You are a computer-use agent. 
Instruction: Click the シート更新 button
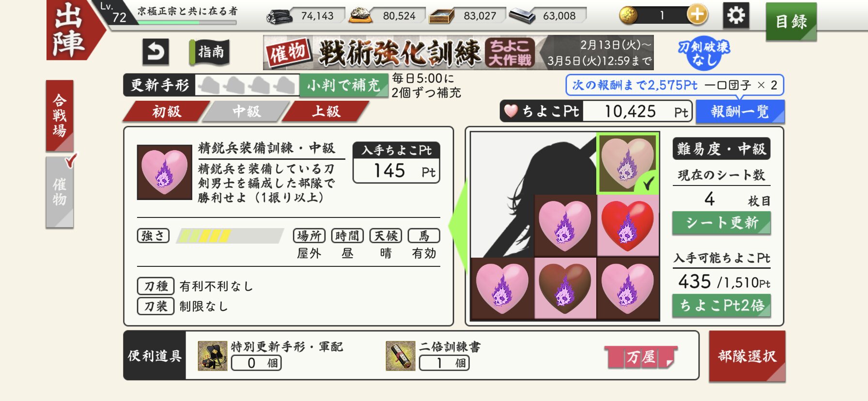(x=721, y=223)
